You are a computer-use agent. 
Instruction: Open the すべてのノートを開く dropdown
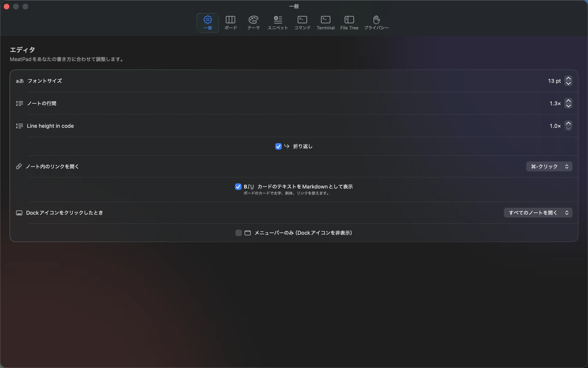pyautogui.click(x=538, y=213)
